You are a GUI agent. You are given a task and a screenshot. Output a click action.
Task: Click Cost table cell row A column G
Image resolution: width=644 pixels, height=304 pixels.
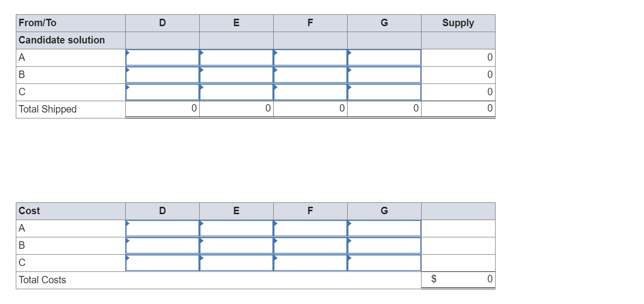[x=384, y=228]
